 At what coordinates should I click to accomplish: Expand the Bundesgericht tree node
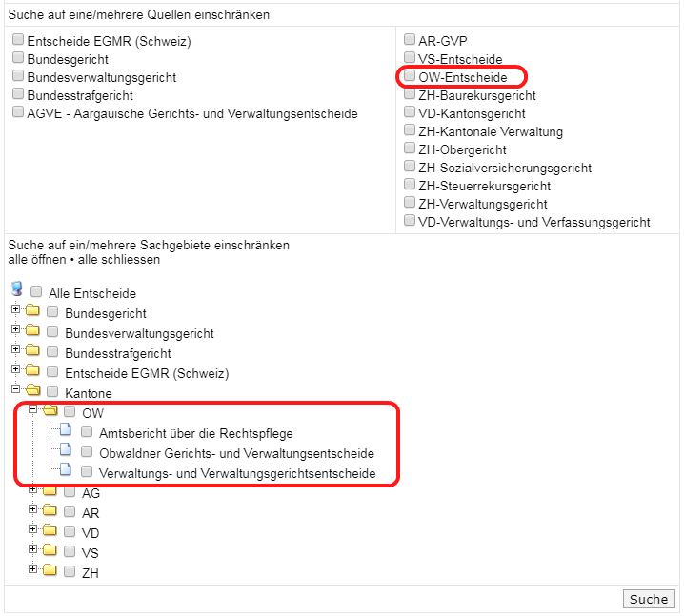tap(15, 309)
